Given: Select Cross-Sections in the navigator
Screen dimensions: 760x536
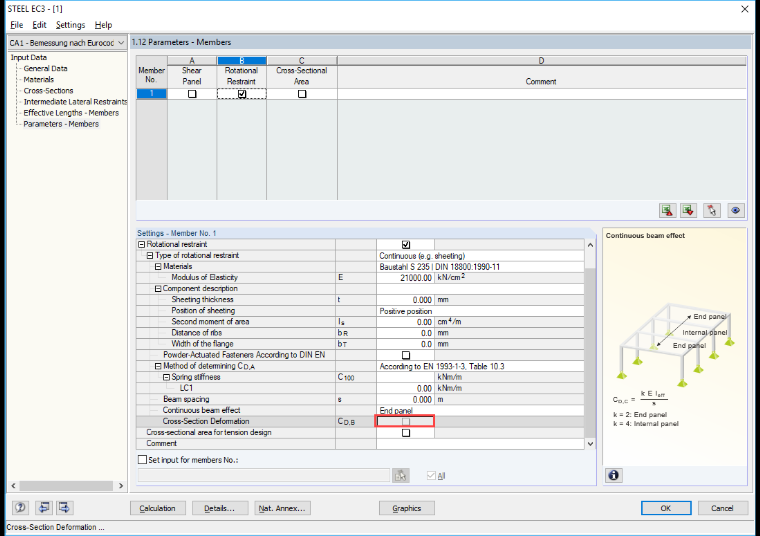Looking at the screenshot, I should [x=48, y=91].
